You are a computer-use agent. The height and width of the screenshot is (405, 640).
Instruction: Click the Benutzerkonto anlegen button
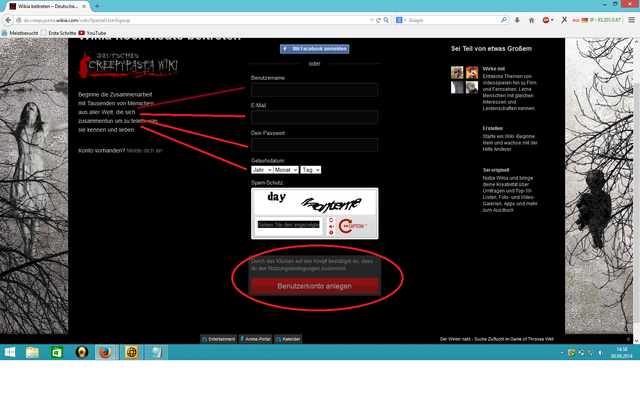pos(314,286)
